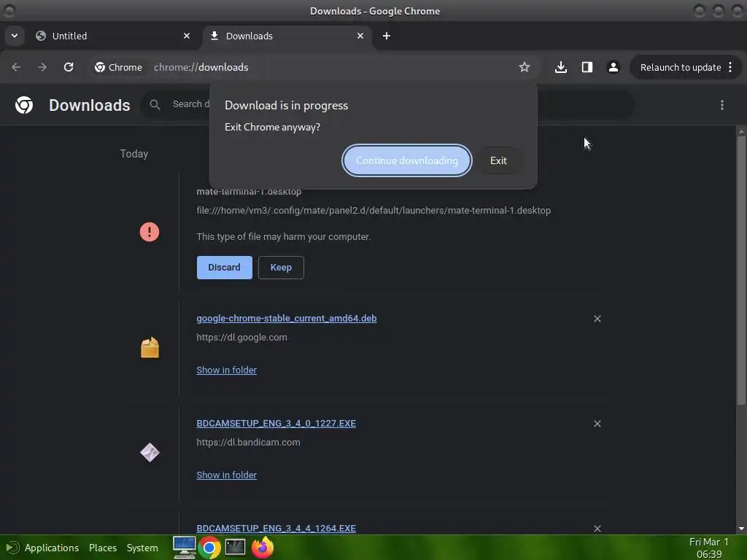747x560 pixels.
Task: Launch Firefox from the panel
Action: click(262, 548)
